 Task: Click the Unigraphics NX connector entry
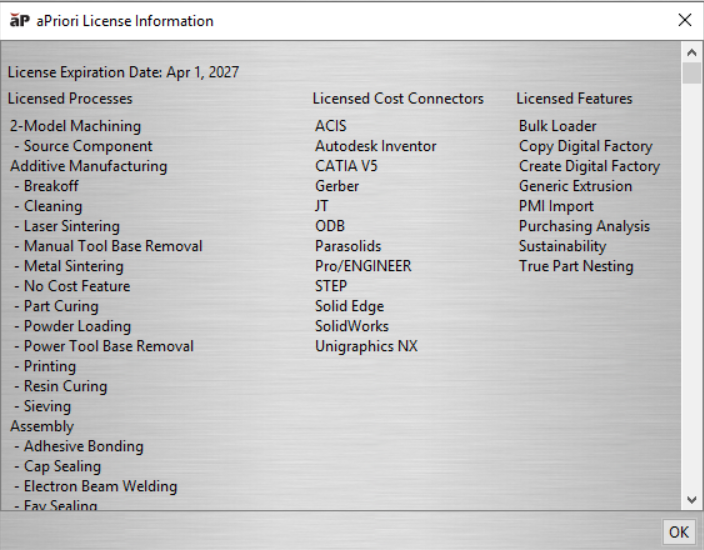click(x=366, y=346)
